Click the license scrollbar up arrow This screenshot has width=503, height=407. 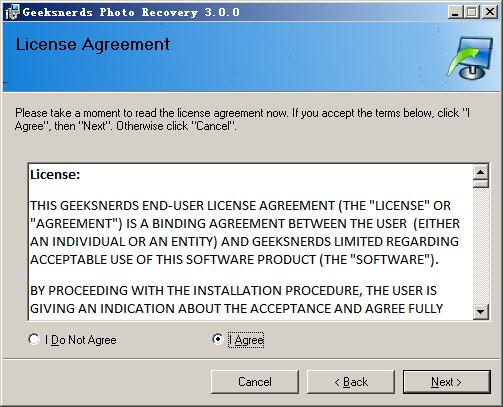coord(481,172)
